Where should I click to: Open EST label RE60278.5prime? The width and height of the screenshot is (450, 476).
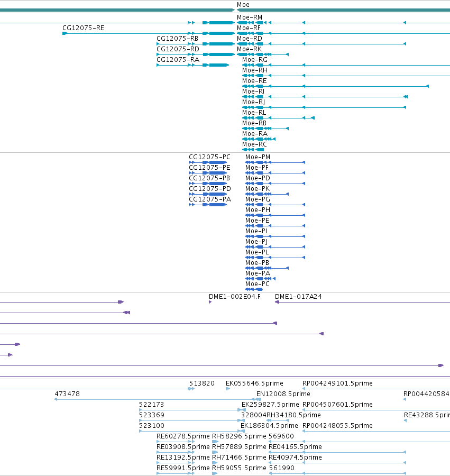183,436
